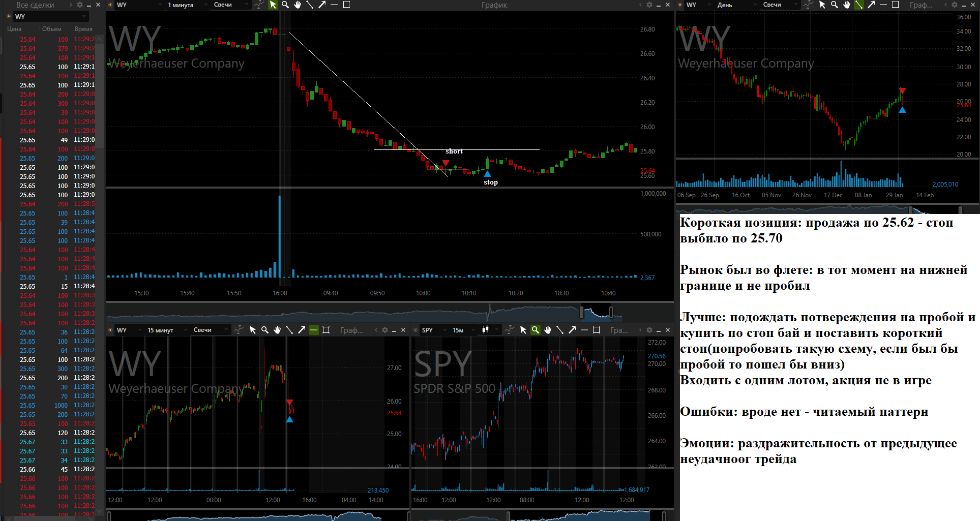Image resolution: width=980 pixels, height=521 pixels.
Task: Open the indicators icon on the 1-minute WY chart
Action: 259,5
